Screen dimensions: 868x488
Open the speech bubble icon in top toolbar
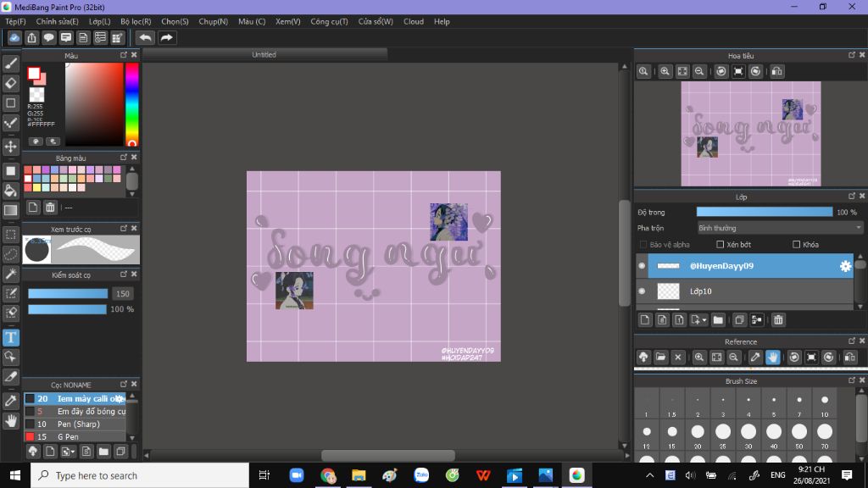pyautogui.click(x=48, y=37)
